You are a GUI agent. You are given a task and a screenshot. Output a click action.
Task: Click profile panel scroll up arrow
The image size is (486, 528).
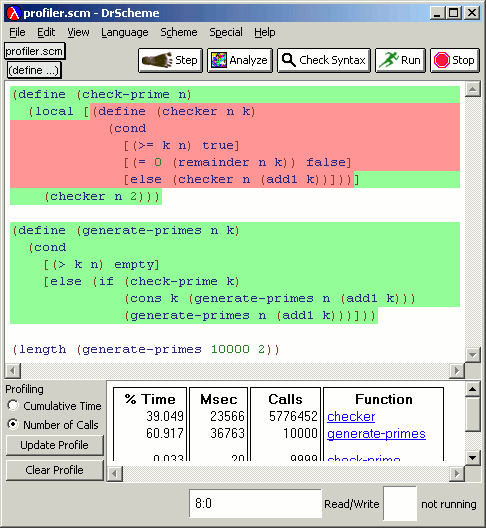pyautogui.click(x=473, y=389)
